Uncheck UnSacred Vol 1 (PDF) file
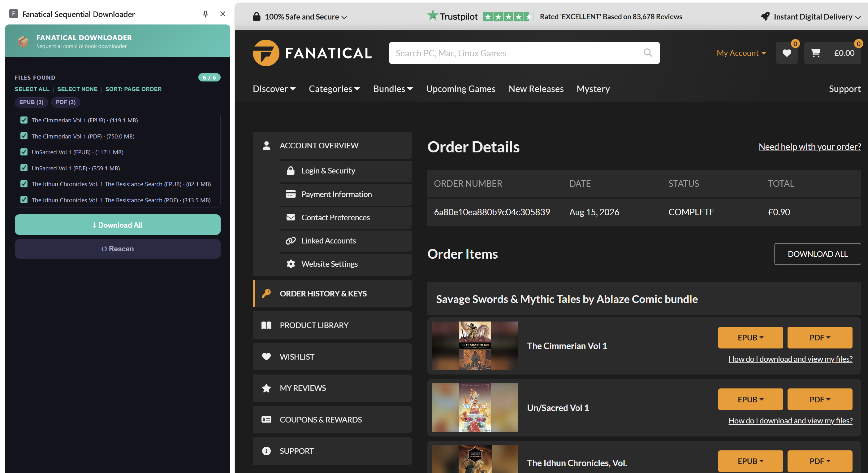This screenshot has width=868, height=473. (x=24, y=168)
